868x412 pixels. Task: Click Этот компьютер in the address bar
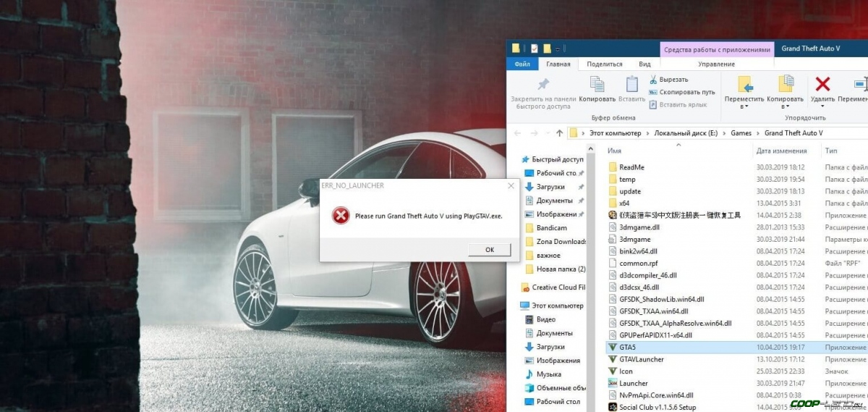[615, 133]
